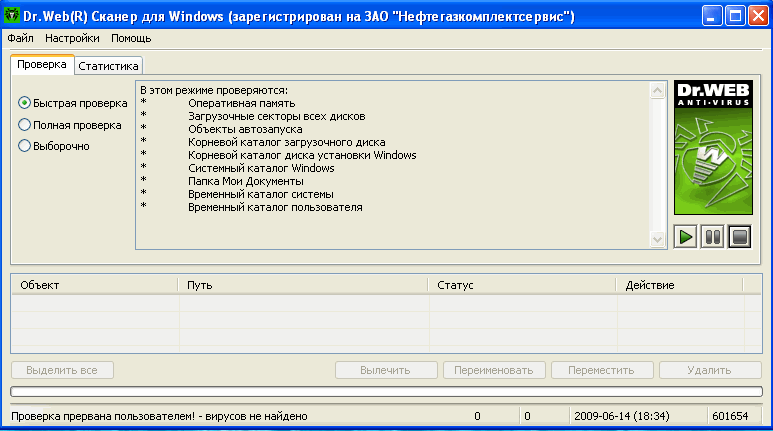Image resolution: width=773 pixels, height=431 pixels.
Task: Click the Загрузочные секторы всех дисков line
Action: (277, 116)
